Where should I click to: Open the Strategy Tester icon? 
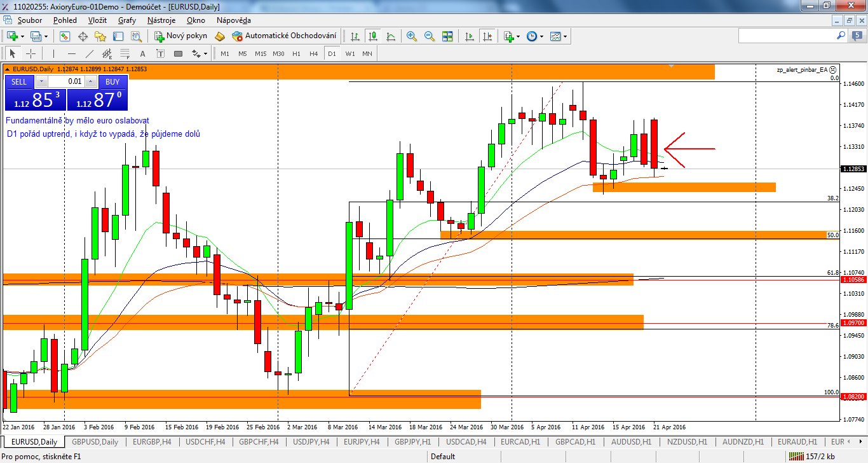click(136, 36)
